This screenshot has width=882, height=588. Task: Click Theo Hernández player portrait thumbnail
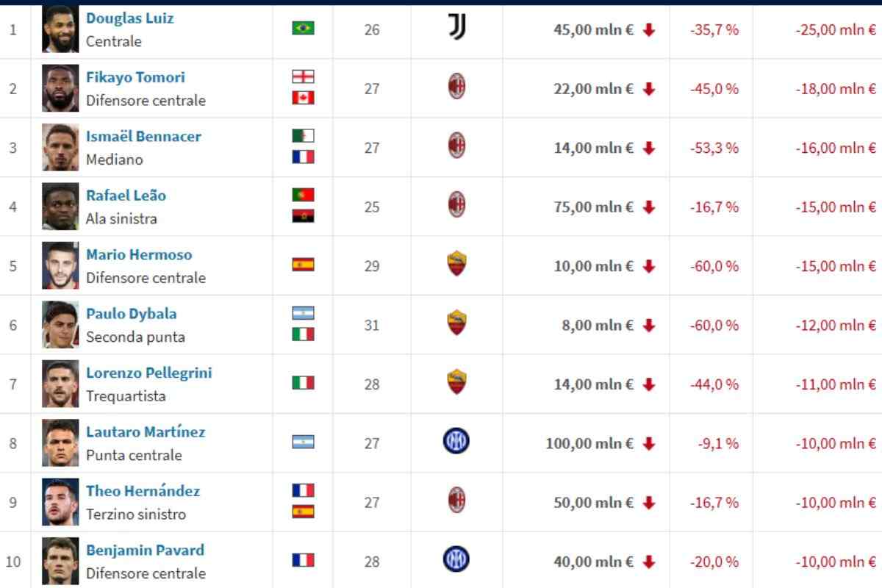coord(60,502)
